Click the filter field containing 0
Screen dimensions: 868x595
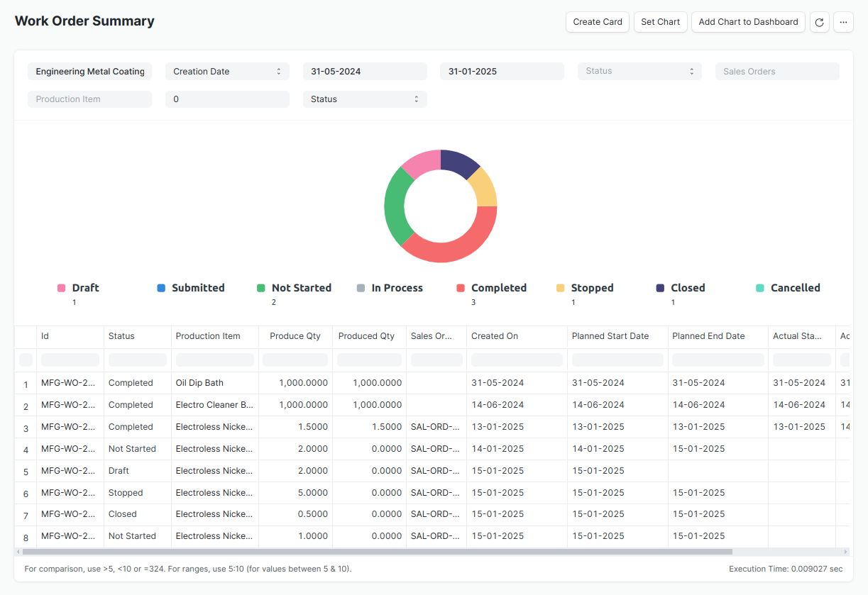pyautogui.click(x=227, y=99)
